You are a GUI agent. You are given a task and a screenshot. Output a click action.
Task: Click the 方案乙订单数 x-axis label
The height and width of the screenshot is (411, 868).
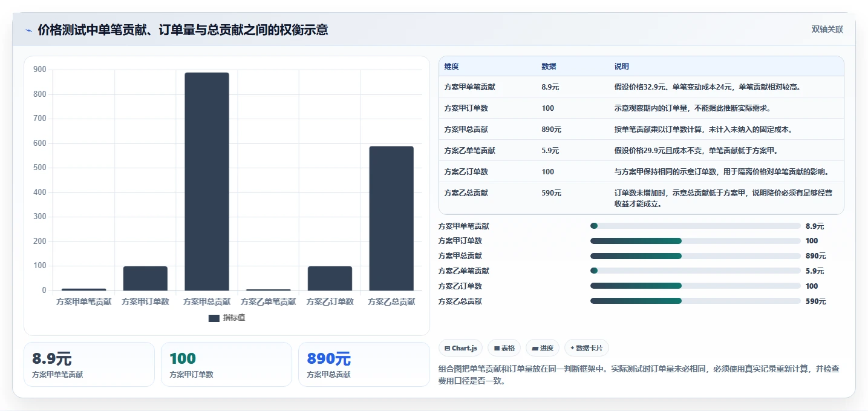[330, 301]
